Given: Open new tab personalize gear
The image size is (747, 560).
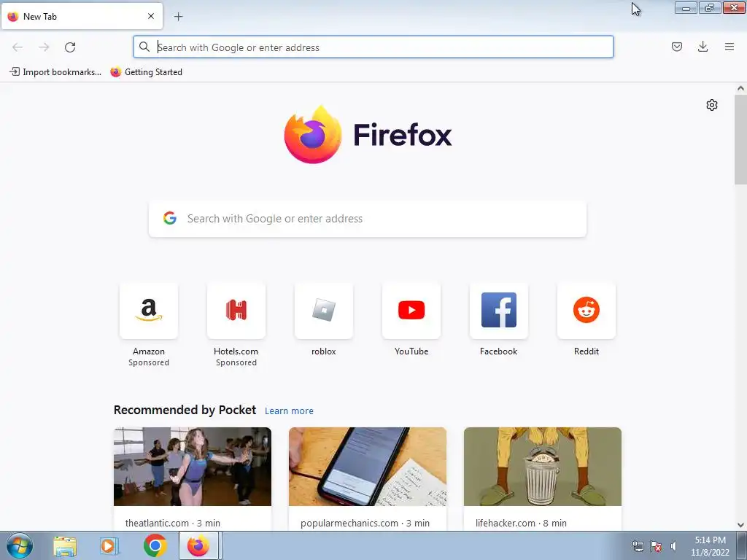Looking at the screenshot, I should (712, 105).
